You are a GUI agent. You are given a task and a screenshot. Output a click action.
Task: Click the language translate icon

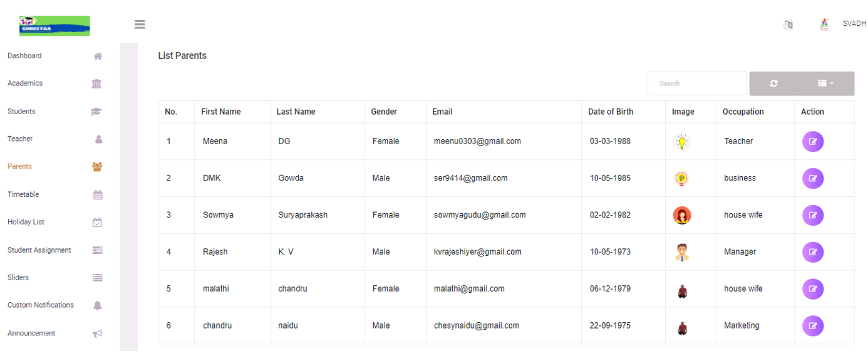coord(788,24)
